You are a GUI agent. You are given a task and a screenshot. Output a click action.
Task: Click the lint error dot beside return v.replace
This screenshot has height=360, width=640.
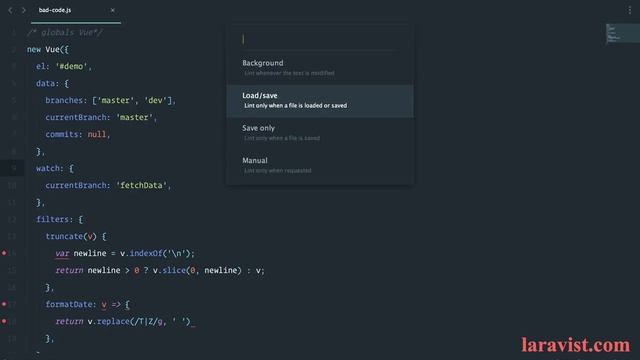tap(4, 321)
